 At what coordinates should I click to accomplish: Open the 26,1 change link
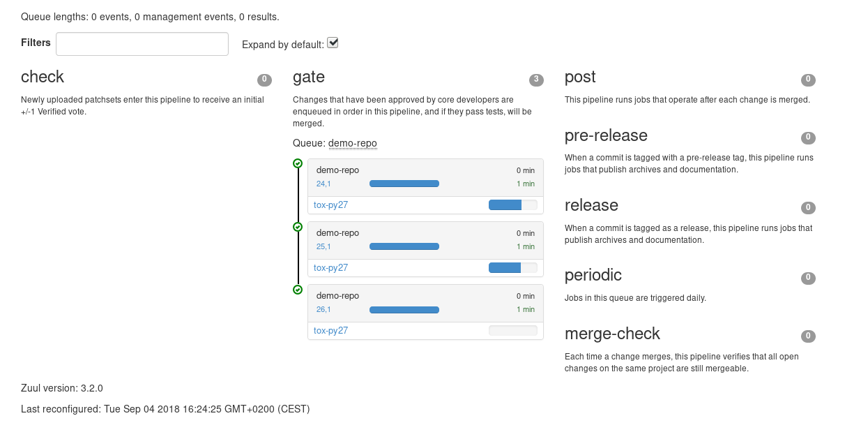pyautogui.click(x=323, y=310)
